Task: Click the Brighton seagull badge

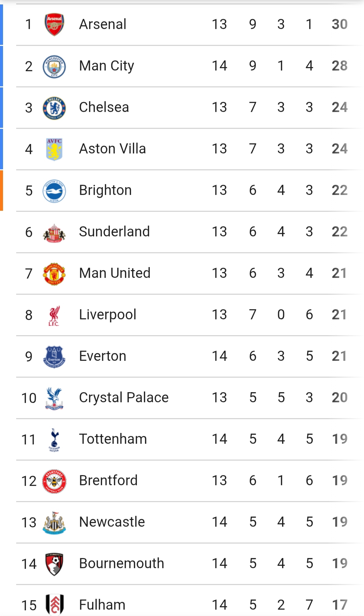Action: [54, 191]
